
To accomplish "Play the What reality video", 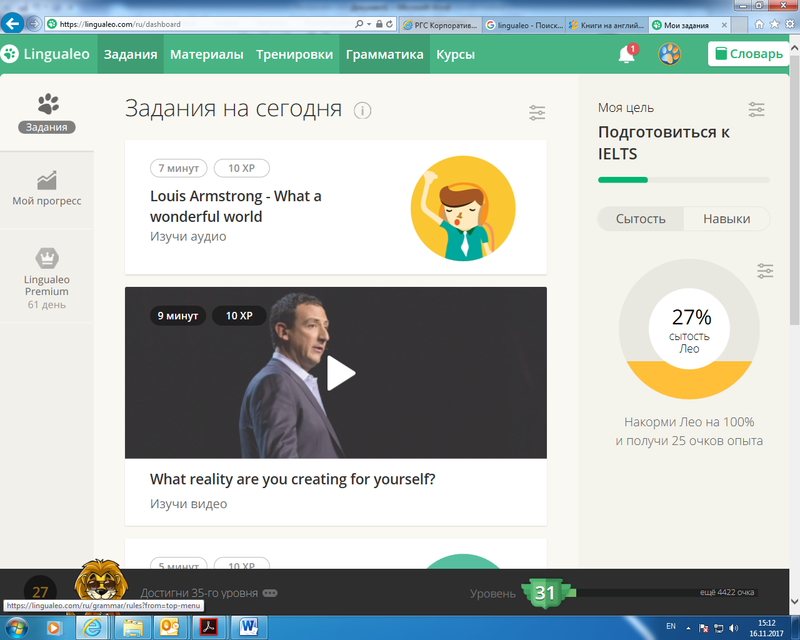I will pyautogui.click(x=340, y=373).
